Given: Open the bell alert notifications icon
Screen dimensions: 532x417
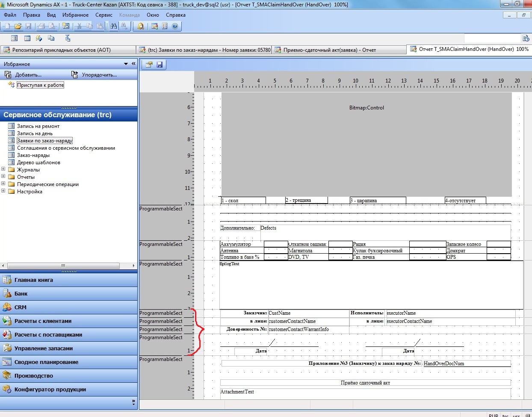Looking at the screenshot, I should (141, 27).
